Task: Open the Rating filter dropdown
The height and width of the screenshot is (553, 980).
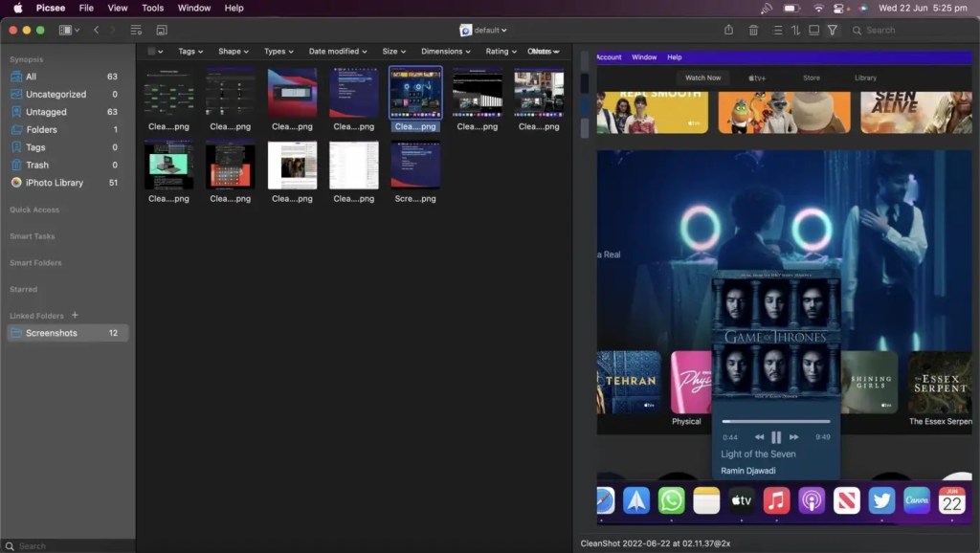Action: [501, 52]
